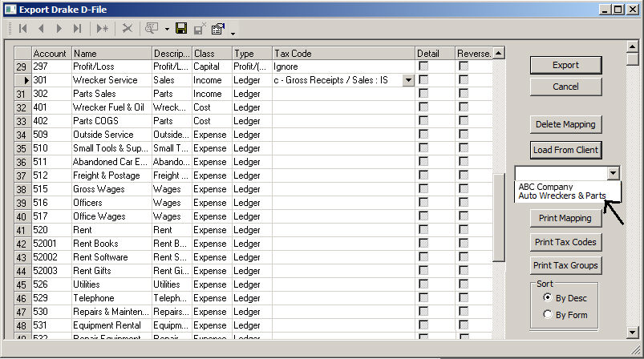Check Detail box for Rent row

click(423, 229)
